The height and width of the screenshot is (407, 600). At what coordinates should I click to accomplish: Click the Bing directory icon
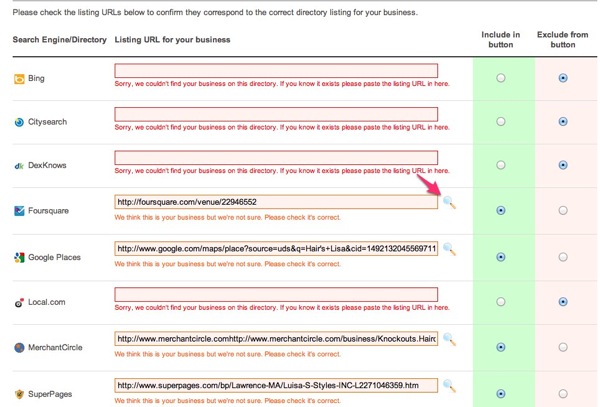click(x=19, y=79)
